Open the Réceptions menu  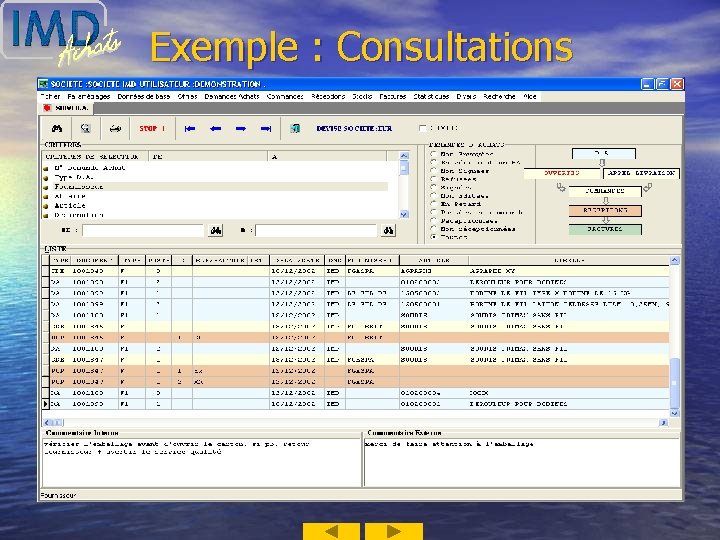[x=328, y=96]
